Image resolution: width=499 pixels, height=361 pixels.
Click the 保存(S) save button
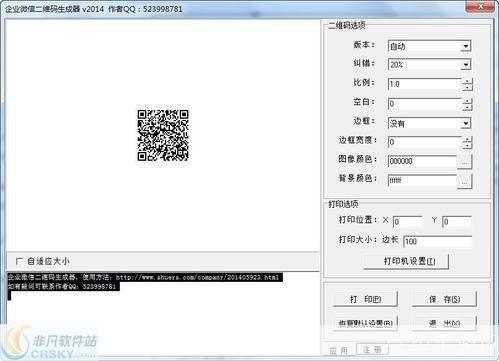pos(444,299)
